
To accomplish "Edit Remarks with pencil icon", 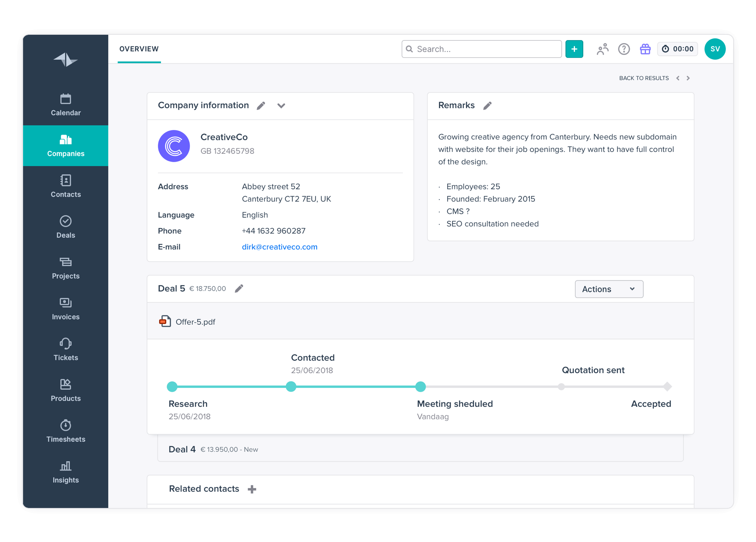I will coord(487,106).
